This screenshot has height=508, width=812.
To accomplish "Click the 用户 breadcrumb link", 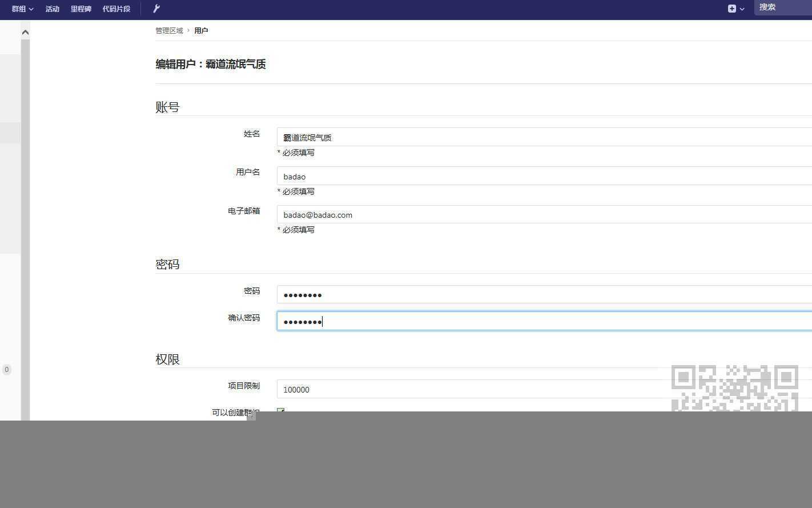I will 201,31.
